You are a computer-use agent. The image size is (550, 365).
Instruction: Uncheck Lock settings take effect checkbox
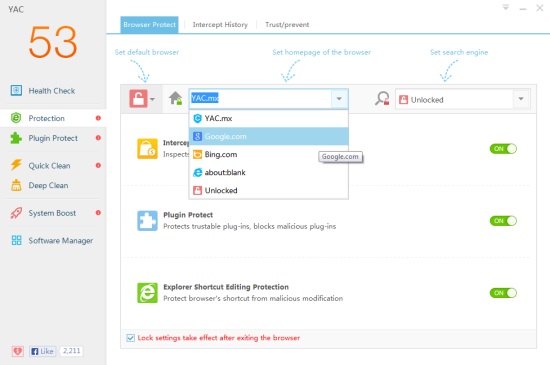130,338
